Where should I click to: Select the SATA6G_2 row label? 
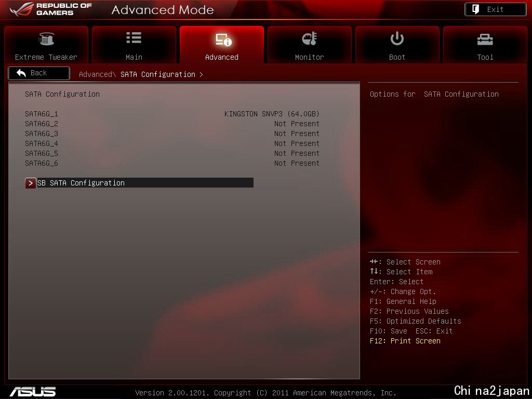pyautogui.click(x=42, y=124)
